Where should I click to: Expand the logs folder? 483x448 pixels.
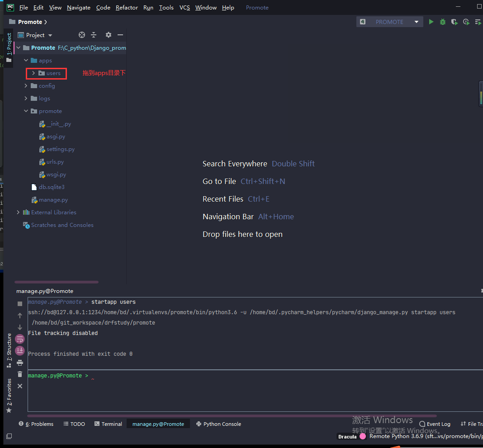pyautogui.click(x=26, y=98)
